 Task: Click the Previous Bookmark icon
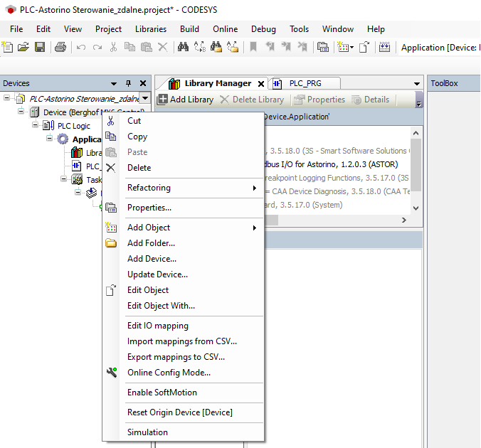pos(270,47)
